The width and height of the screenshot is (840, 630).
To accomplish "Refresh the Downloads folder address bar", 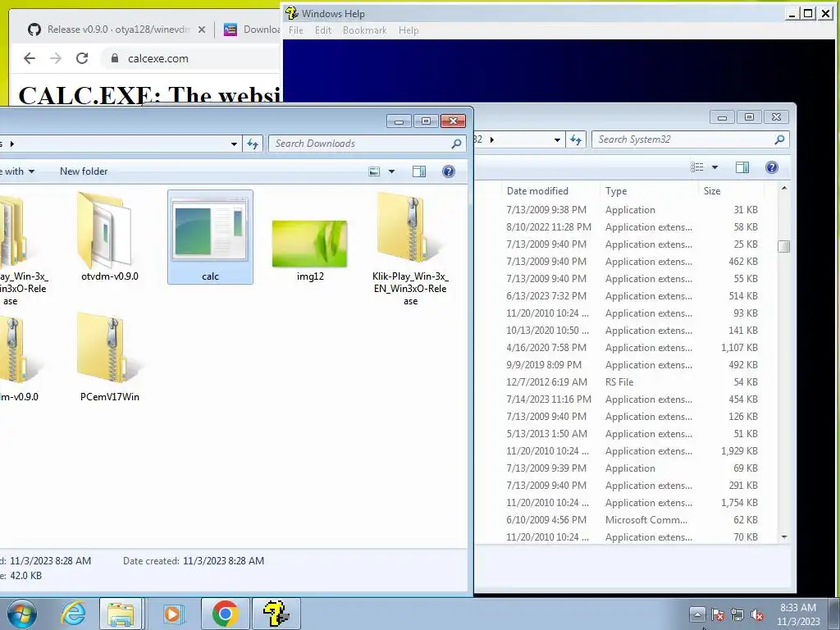I will 253,144.
